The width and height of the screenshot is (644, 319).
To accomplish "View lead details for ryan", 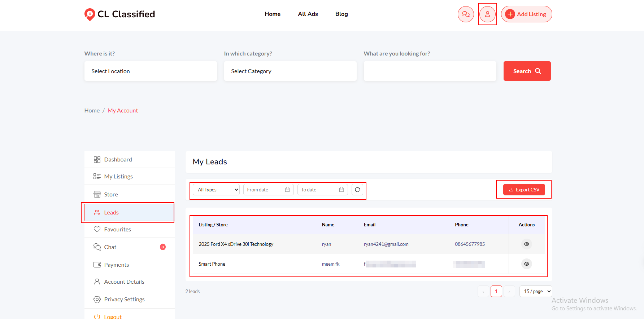I will pos(527,244).
